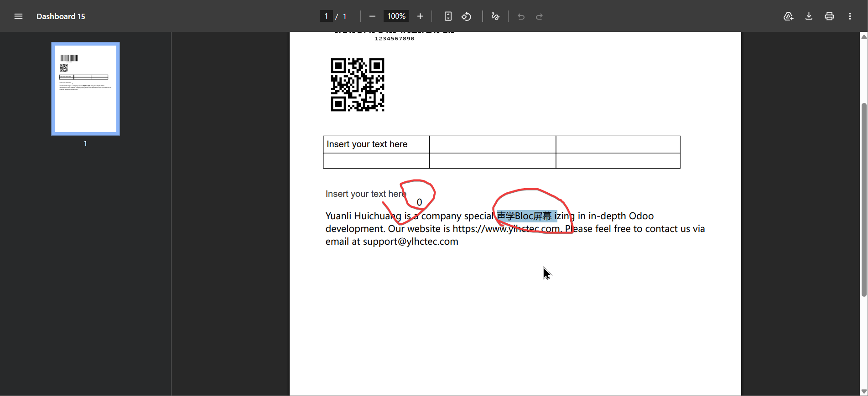
Task: Click the page number input field
Action: pos(326,16)
